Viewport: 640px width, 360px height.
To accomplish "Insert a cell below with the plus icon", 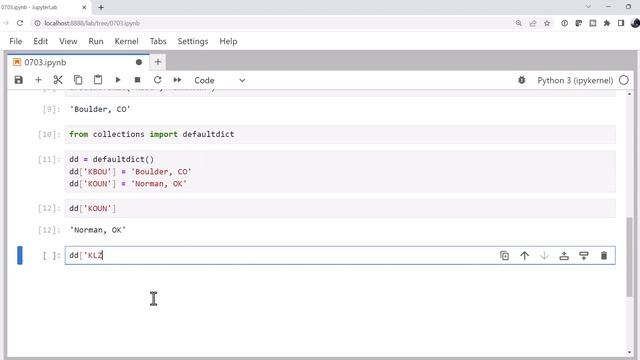I will tap(38, 80).
